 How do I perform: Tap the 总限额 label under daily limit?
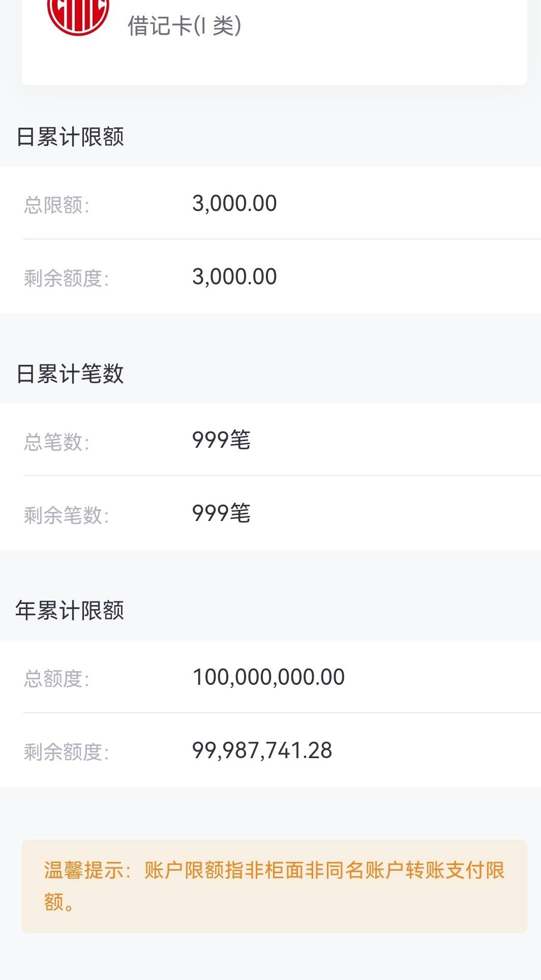pos(56,205)
